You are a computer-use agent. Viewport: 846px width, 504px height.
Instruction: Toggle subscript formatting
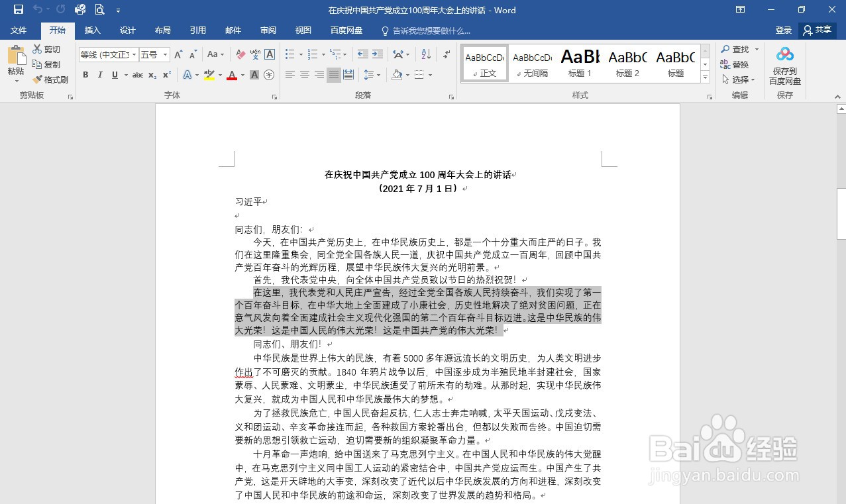click(152, 75)
